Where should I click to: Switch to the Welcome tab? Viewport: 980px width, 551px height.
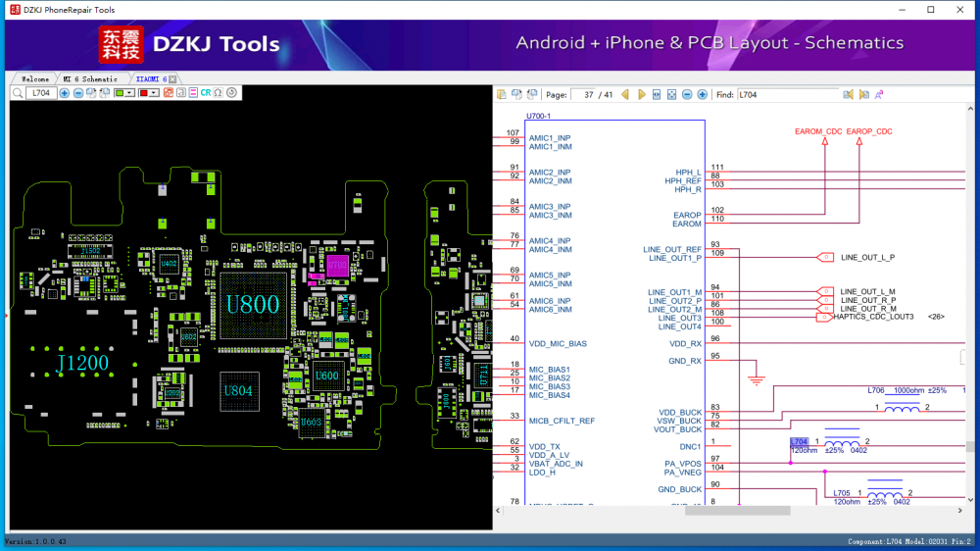(35, 78)
